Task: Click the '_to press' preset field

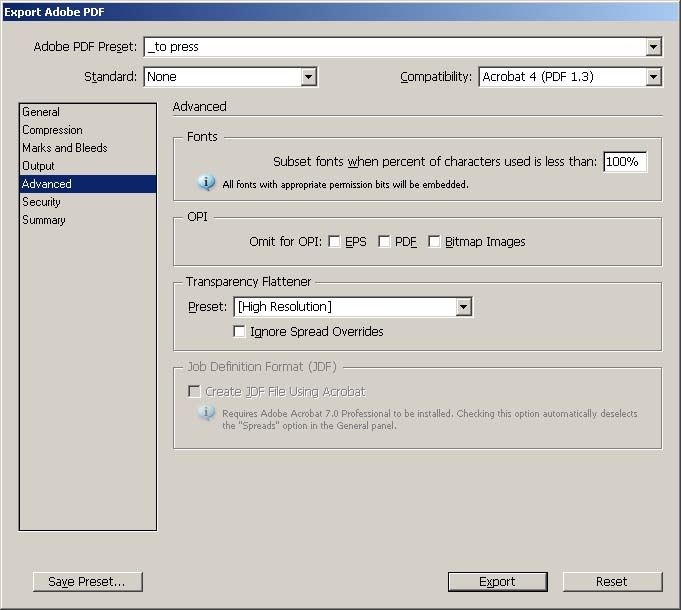Action: (x=403, y=47)
